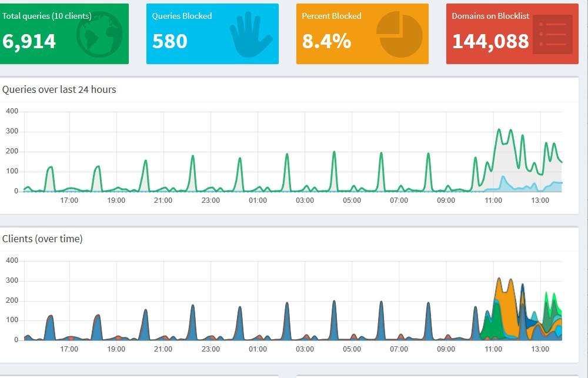
Task: Open the 144,088 blocklist domains count
Action: pos(490,41)
